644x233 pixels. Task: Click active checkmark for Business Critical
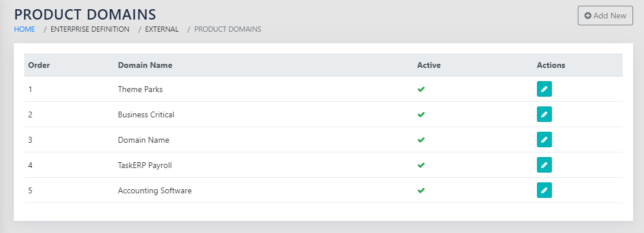pos(421,114)
